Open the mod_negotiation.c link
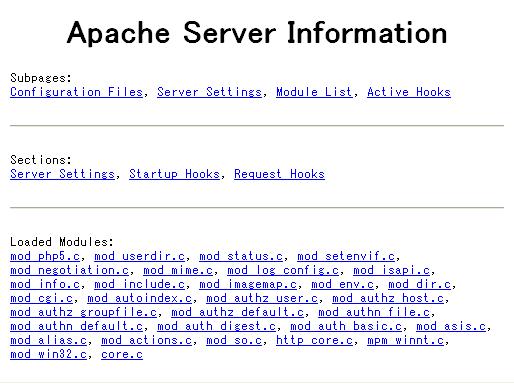Screen dimensions: 514x384 click(x=69, y=270)
